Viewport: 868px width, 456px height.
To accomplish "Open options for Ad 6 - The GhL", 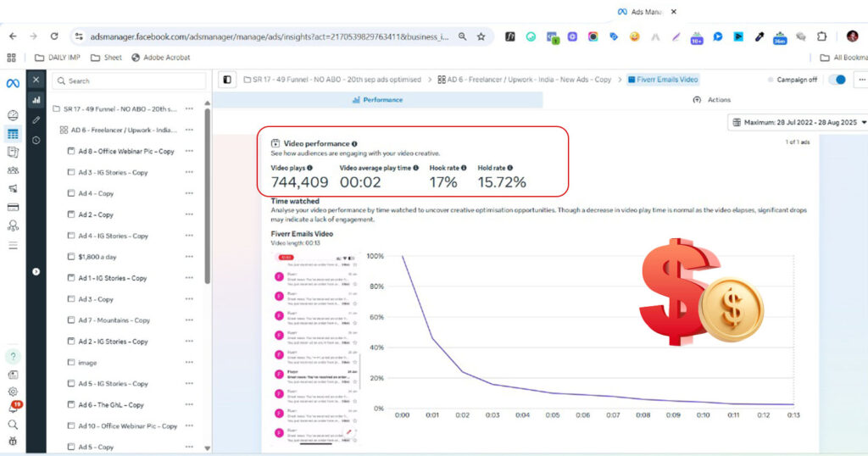I will coord(189,404).
